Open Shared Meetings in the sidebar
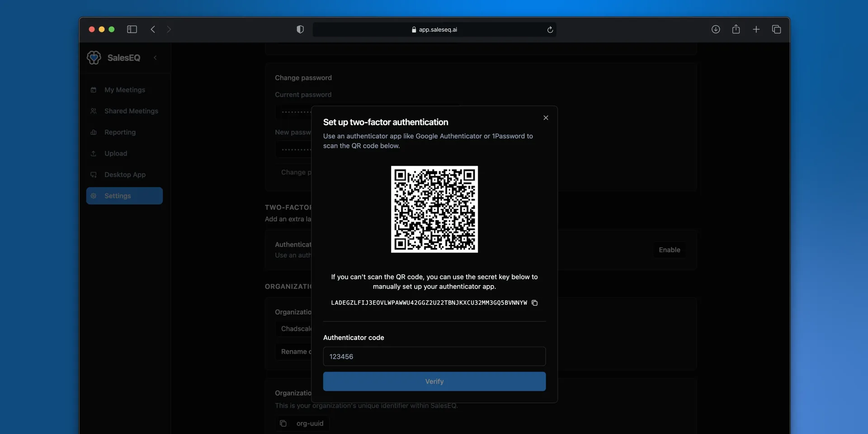 [x=124, y=111]
